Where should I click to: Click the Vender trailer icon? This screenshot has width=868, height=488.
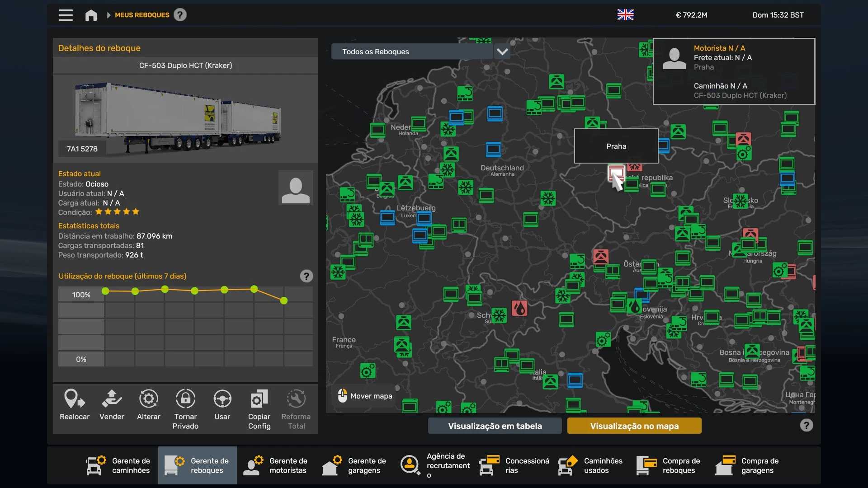click(x=112, y=399)
